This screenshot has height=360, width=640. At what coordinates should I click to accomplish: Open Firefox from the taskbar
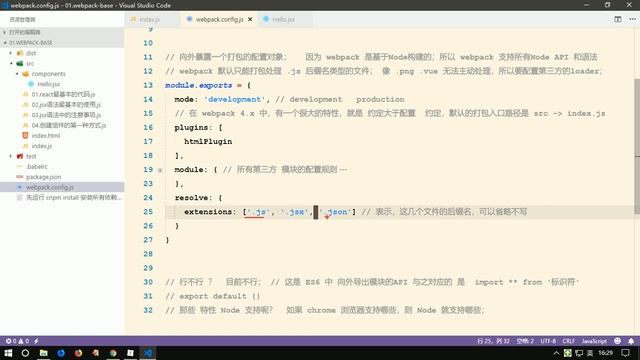coord(78,353)
